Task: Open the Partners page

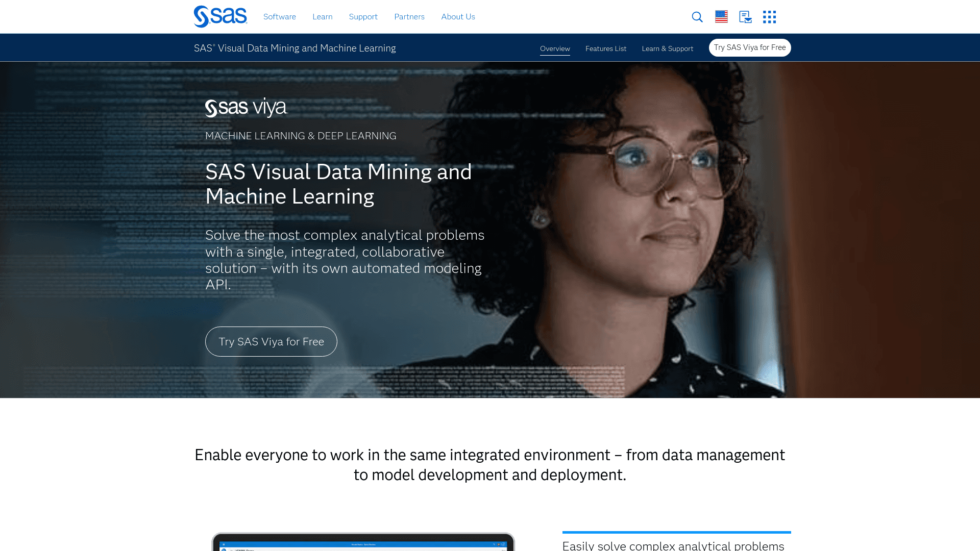Action: pyautogui.click(x=409, y=16)
